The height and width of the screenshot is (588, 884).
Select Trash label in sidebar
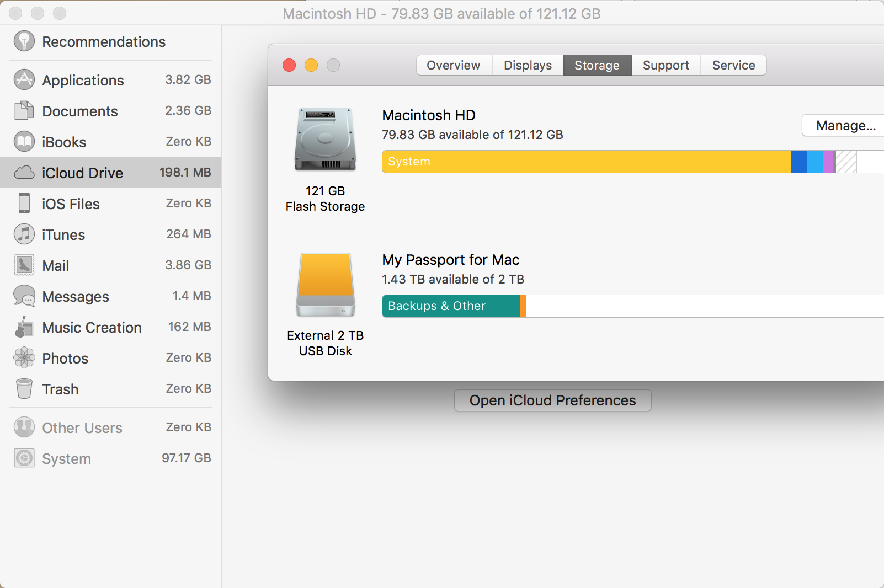pos(61,389)
